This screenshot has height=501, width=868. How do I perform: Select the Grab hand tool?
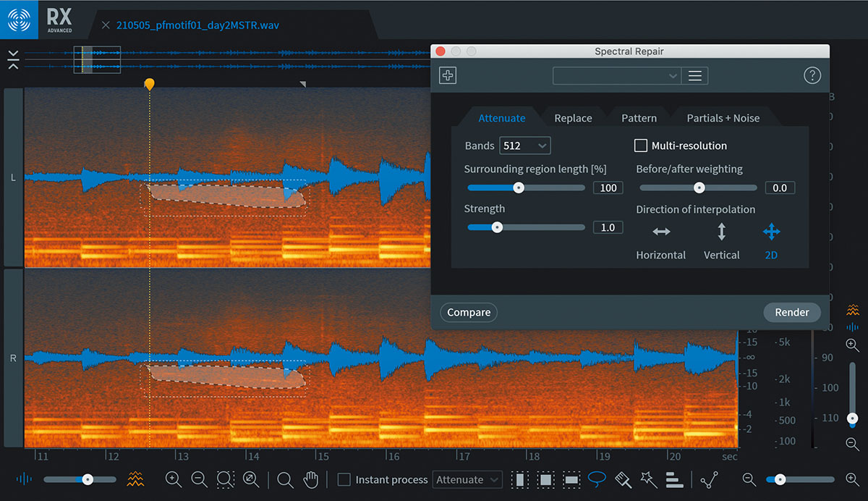tap(310, 479)
